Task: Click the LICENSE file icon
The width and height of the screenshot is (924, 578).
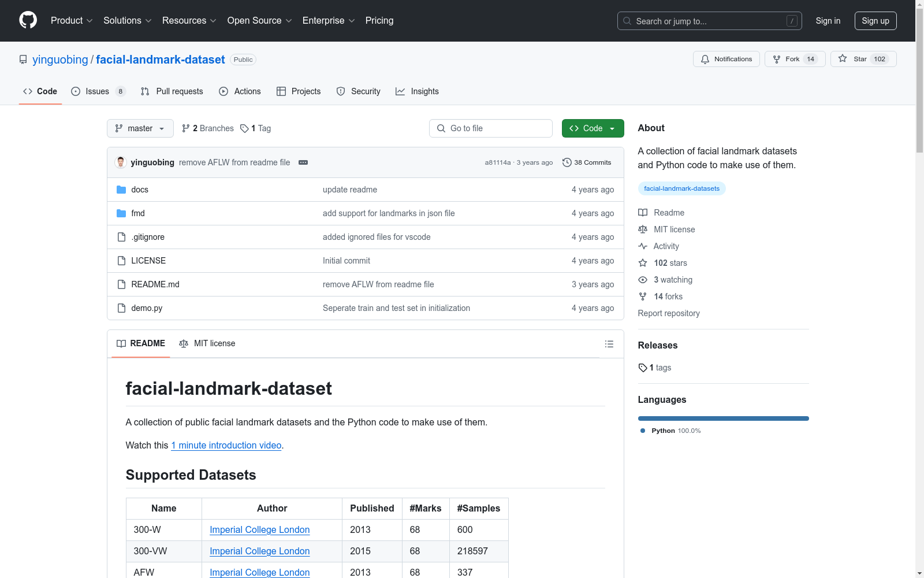Action: click(x=121, y=261)
